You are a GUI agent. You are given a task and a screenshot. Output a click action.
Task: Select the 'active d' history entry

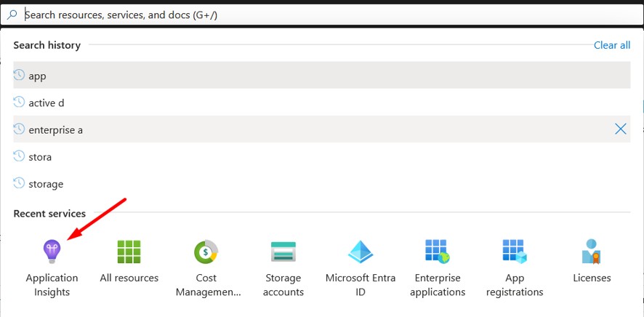pos(321,103)
